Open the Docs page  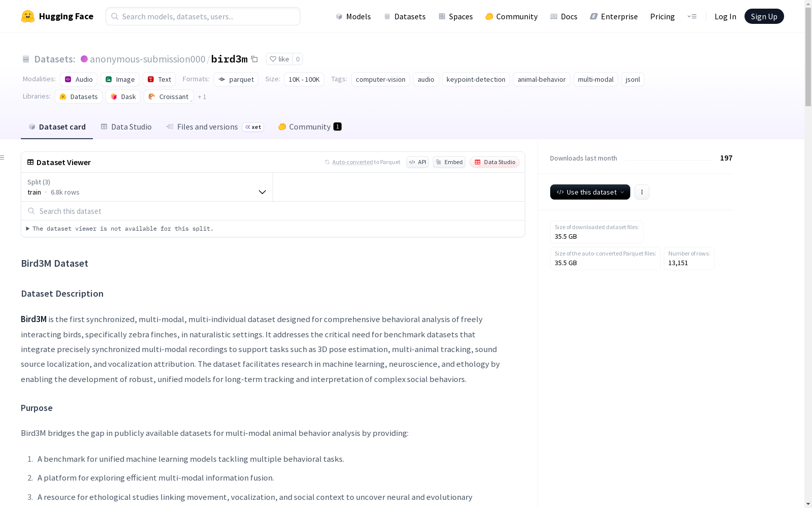point(564,16)
